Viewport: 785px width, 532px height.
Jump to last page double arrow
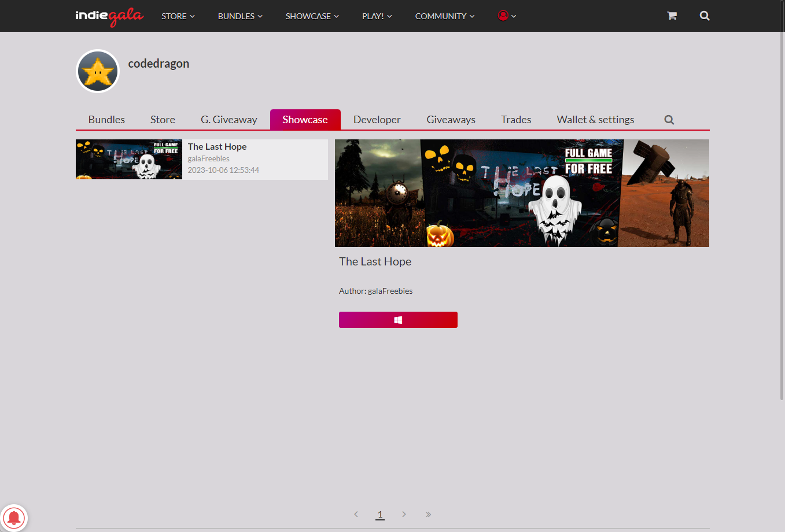coord(428,514)
